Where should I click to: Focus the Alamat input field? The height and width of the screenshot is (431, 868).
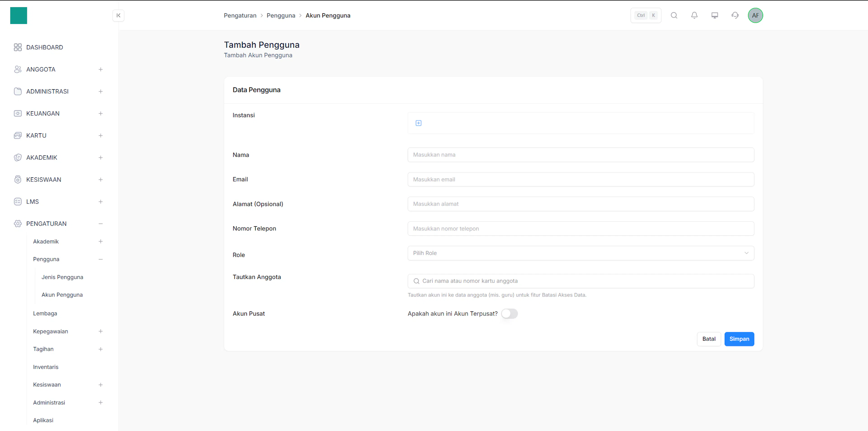[x=580, y=204]
